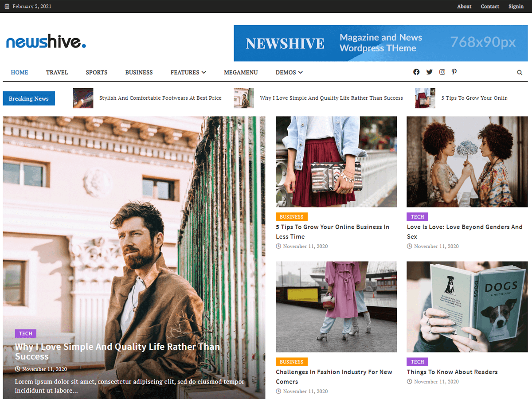Click ticker thumbnail beside 5 Tips To Grow
The height and width of the screenshot is (399, 532).
[x=425, y=98]
